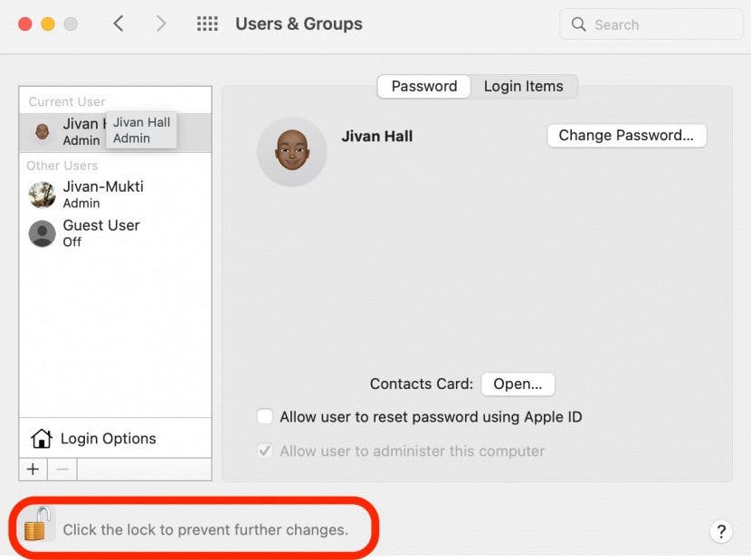
Task: Click the Users & Groups window title
Action: 299,24
